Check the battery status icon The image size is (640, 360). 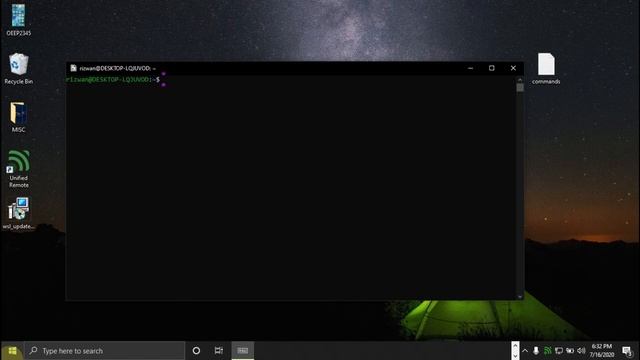tap(570, 351)
